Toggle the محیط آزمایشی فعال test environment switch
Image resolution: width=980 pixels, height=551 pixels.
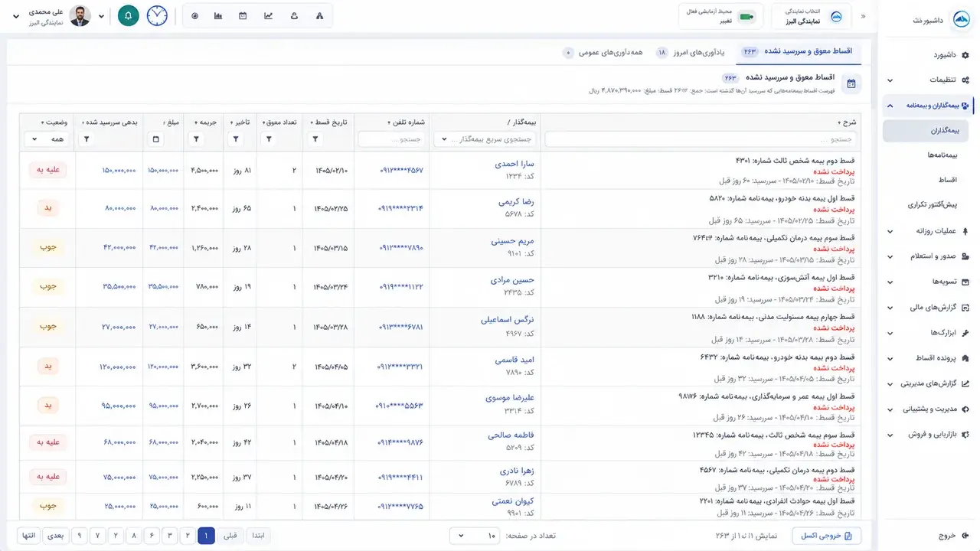click(x=747, y=16)
